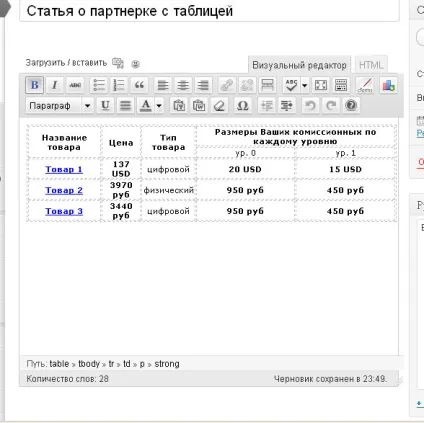This screenshot has height=423, width=424.
Task: Open text color picker dropdown arrow
Action: pyautogui.click(x=159, y=106)
